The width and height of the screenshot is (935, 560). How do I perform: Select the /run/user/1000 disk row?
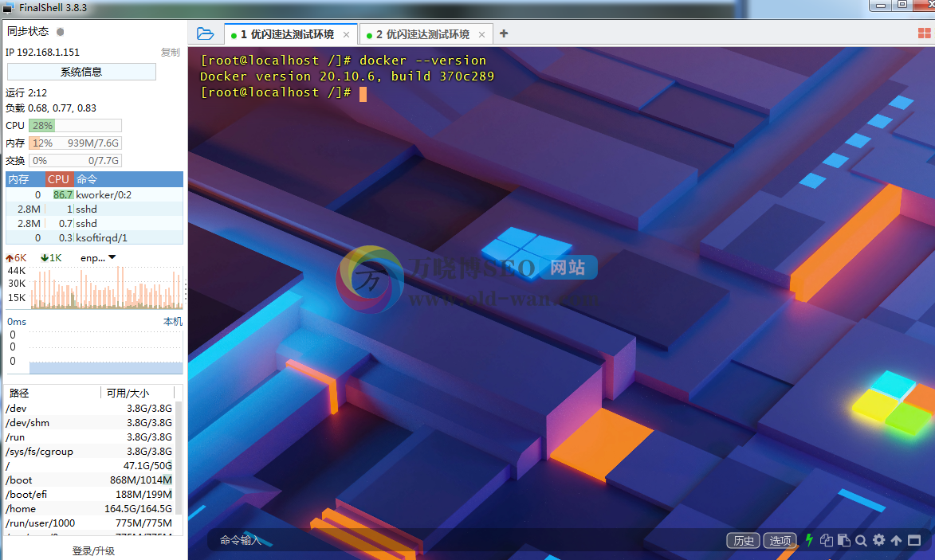tap(89, 523)
